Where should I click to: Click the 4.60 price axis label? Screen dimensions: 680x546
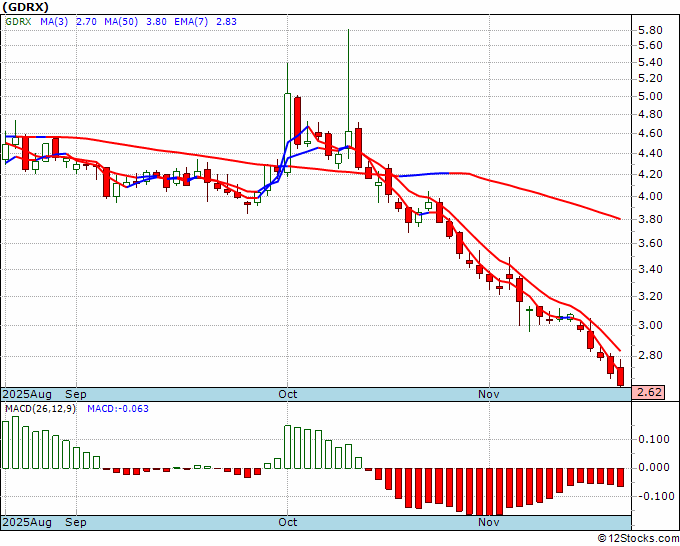point(650,134)
